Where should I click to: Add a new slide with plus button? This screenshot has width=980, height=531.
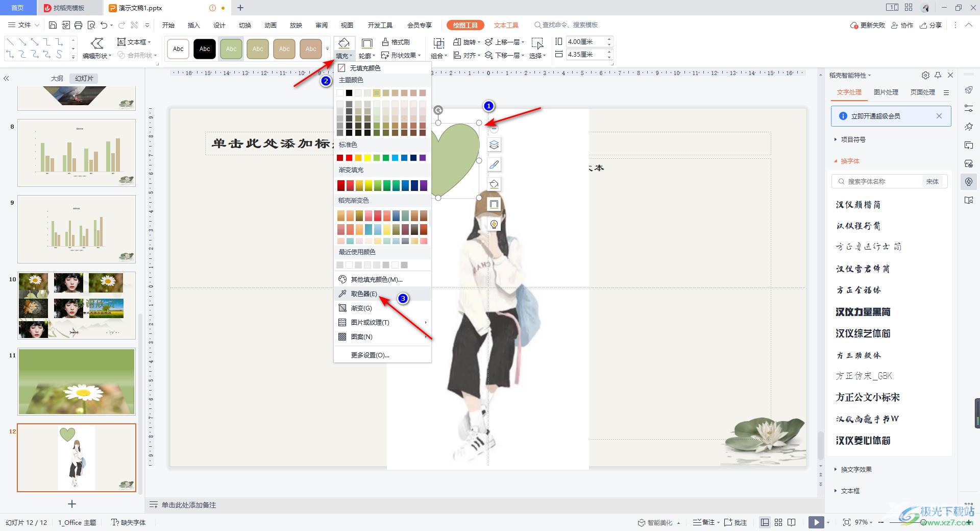pos(72,504)
